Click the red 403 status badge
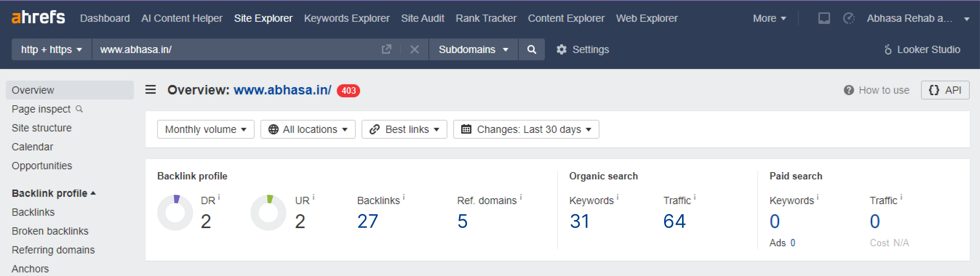This screenshot has height=276, width=980. [x=349, y=90]
